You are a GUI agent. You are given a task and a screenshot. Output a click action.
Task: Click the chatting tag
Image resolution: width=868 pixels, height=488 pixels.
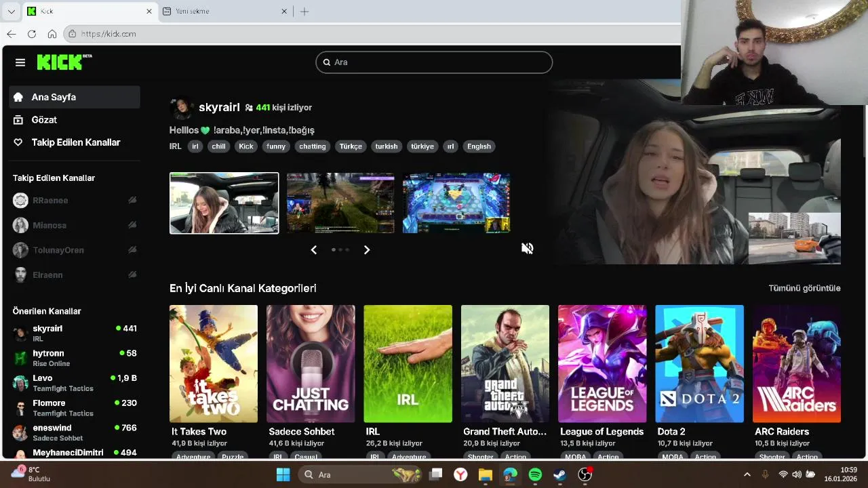tap(313, 146)
